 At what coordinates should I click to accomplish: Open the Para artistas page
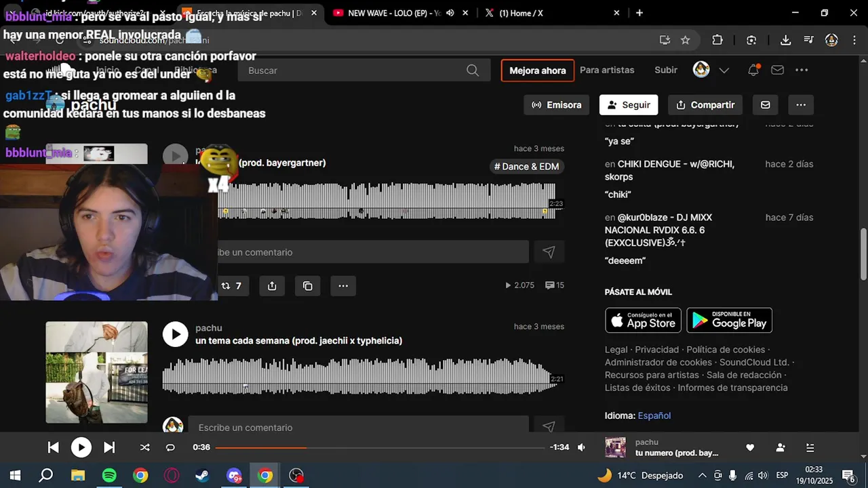click(607, 70)
